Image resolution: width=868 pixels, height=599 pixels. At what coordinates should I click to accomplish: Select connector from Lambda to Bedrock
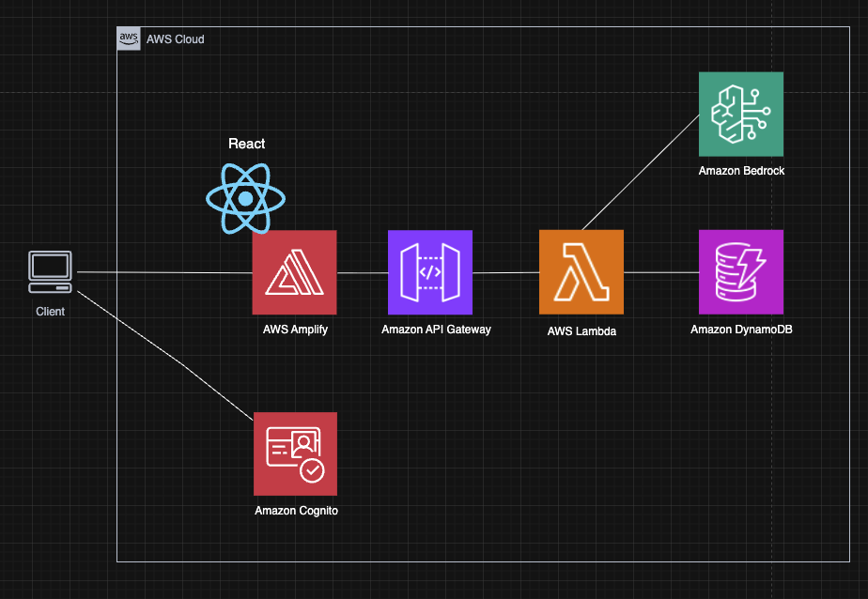point(641,172)
